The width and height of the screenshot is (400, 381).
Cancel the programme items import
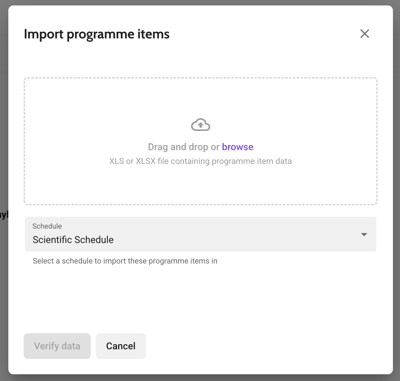[121, 346]
